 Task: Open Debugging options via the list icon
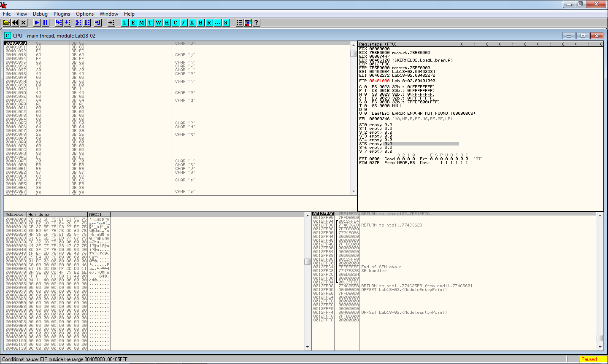point(240,23)
